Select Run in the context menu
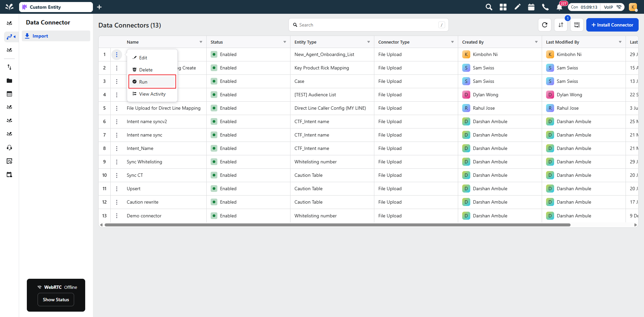The image size is (644, 317). click(152, 82)
